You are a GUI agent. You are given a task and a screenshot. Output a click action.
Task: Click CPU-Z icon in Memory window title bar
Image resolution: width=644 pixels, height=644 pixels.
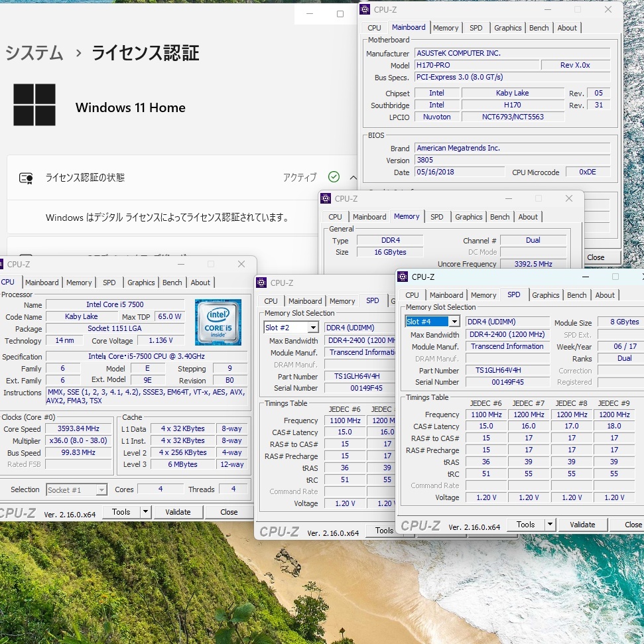tap(326, 198)
